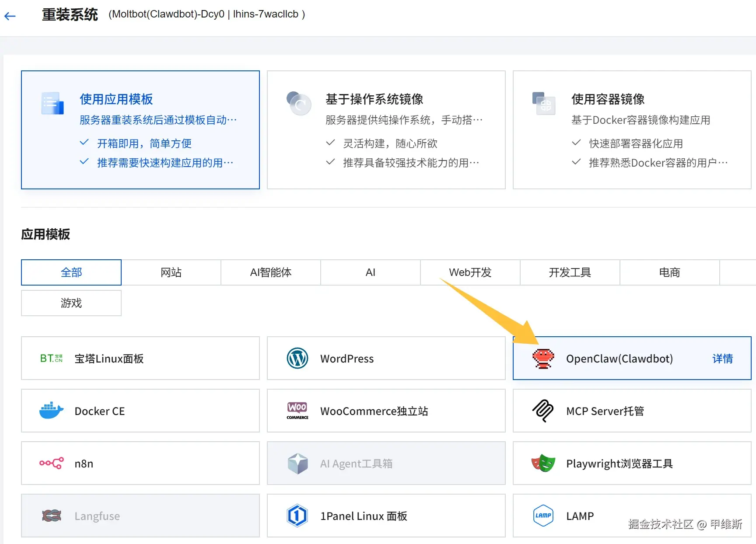Choose the Playwright浏览器工具 template card
Viewport: 756px width, 544px height.
coord(632,463)
